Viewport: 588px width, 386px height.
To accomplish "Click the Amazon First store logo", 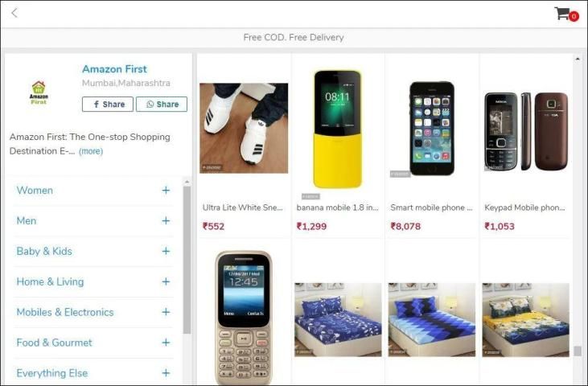I will (39, 92).
